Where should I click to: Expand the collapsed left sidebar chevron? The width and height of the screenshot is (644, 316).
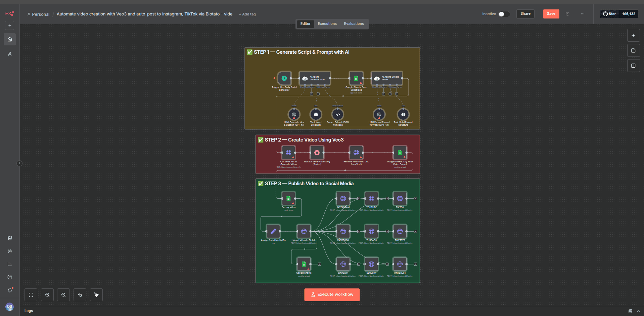tap(19, 163)
